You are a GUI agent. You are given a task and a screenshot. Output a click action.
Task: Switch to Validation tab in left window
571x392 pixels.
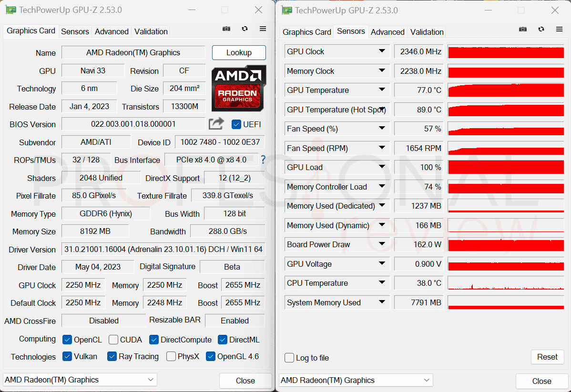(151, 31)
